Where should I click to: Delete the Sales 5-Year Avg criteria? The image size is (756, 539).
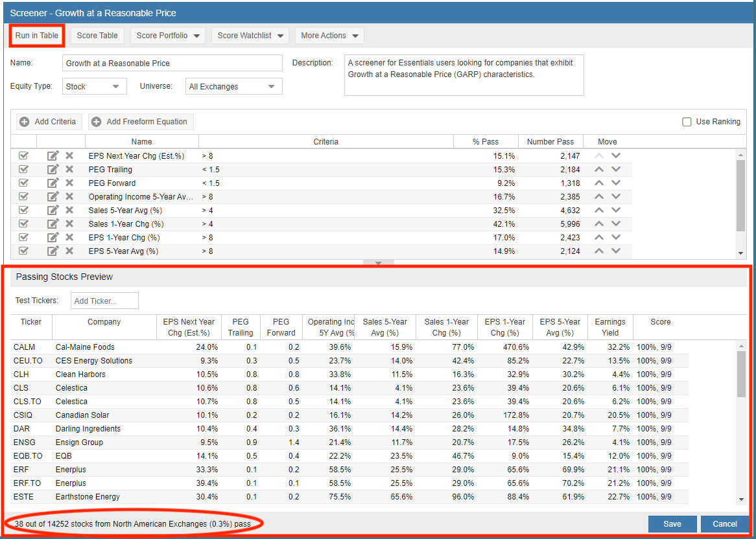click(69, 210)
